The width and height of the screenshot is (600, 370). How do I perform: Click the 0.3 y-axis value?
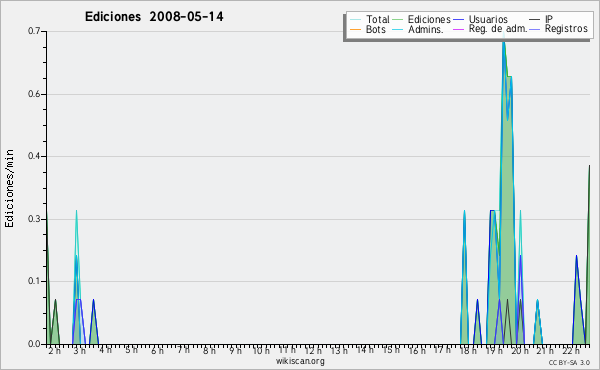pyautogui.click(x=34, y=219)
